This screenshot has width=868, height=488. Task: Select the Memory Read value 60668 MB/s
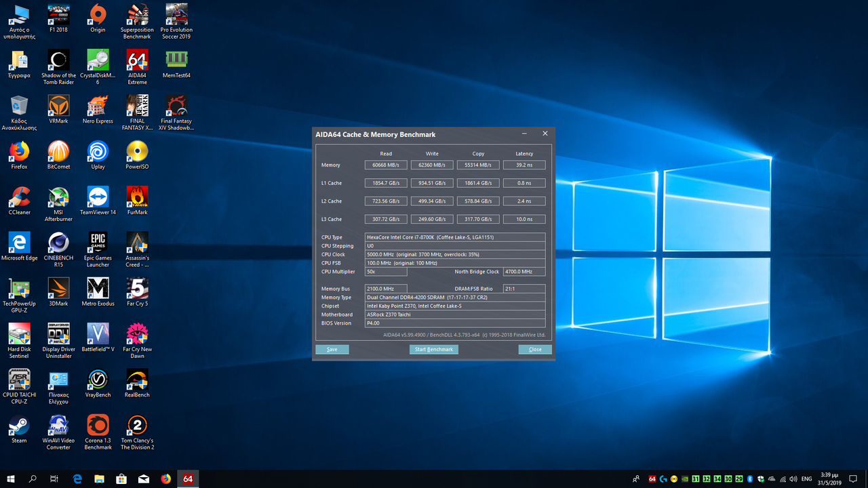click(386, 165)
